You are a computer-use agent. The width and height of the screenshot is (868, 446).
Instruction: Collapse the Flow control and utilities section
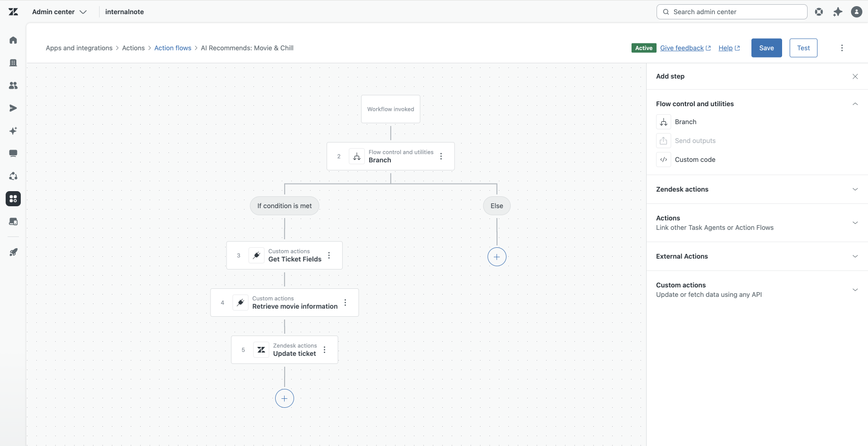[855, 104]
